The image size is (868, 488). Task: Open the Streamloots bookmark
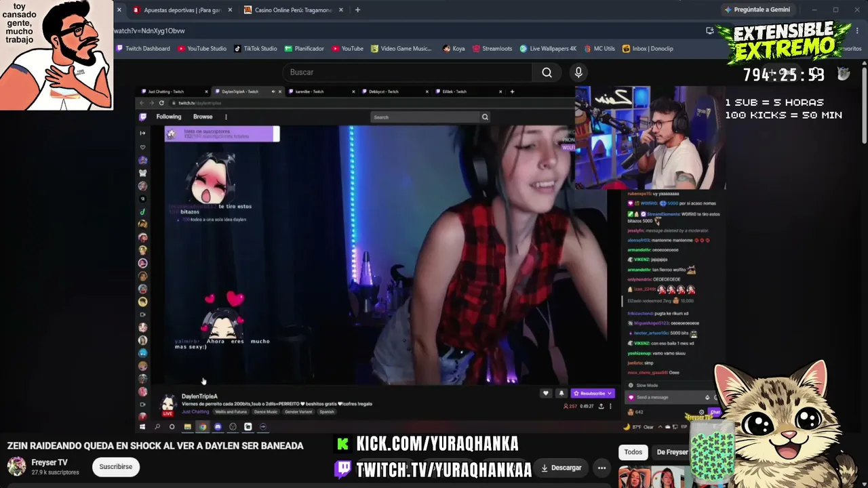tap(492, 49)
